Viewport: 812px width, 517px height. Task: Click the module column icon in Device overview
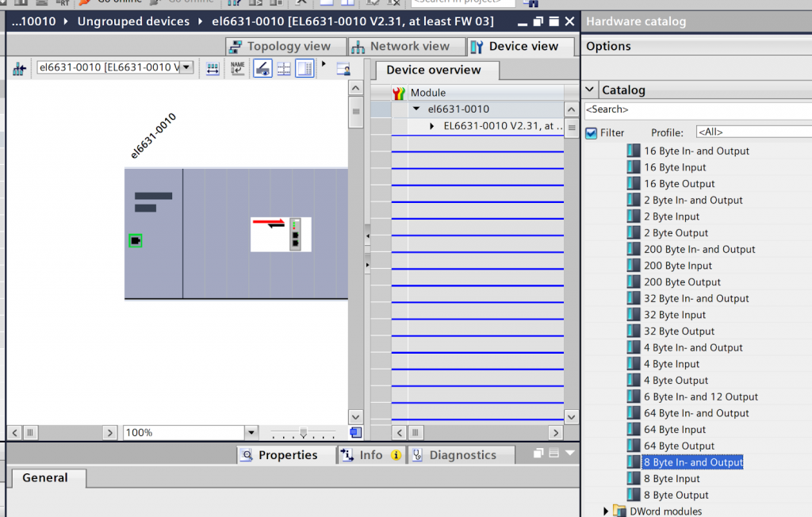(x=399, y=93)
